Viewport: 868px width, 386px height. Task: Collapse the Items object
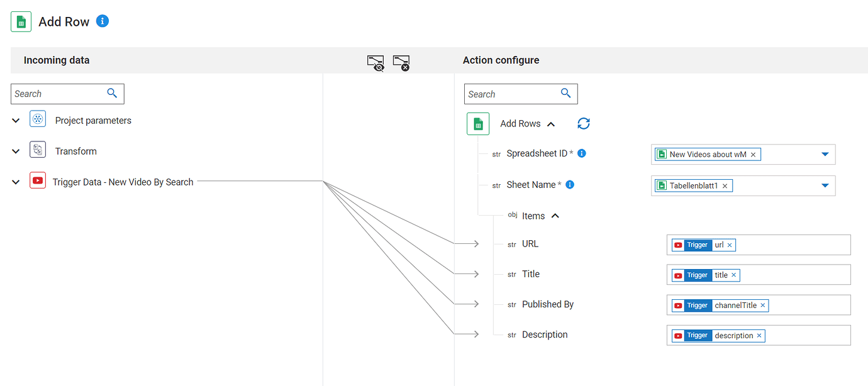(555, 216)
